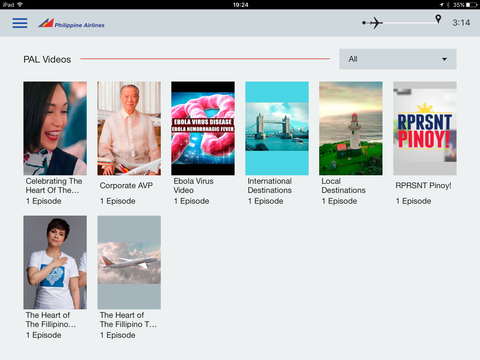Tap 1 Episode under RPRSNT Pinoy!
The image size is (480, 360).
pos(413,201)
